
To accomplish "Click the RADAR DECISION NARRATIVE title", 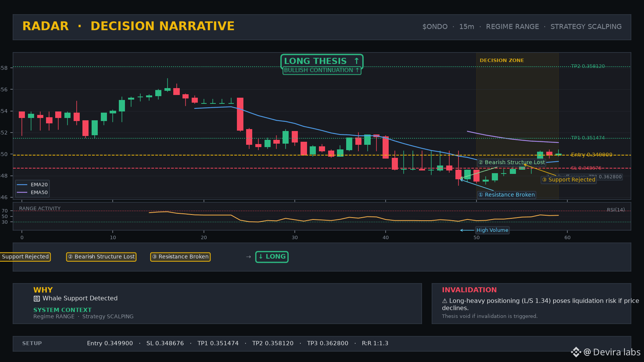I will [x=128, y=26].
